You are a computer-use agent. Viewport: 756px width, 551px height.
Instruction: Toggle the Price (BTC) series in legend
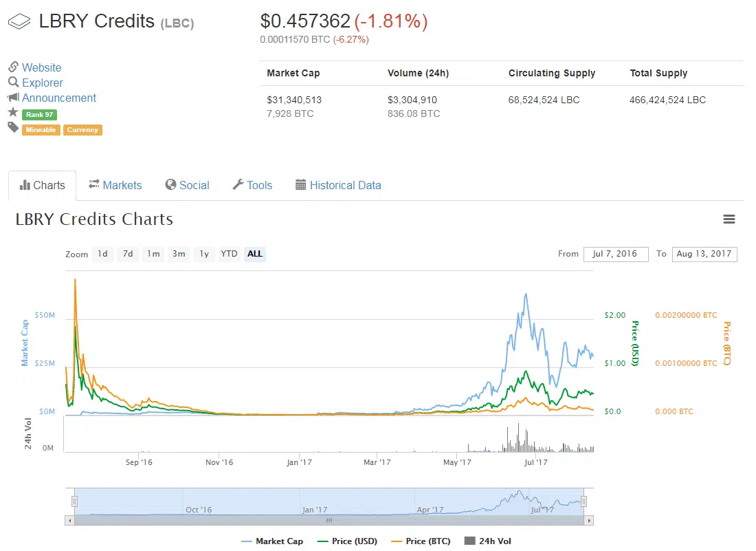tap(421, 541)
